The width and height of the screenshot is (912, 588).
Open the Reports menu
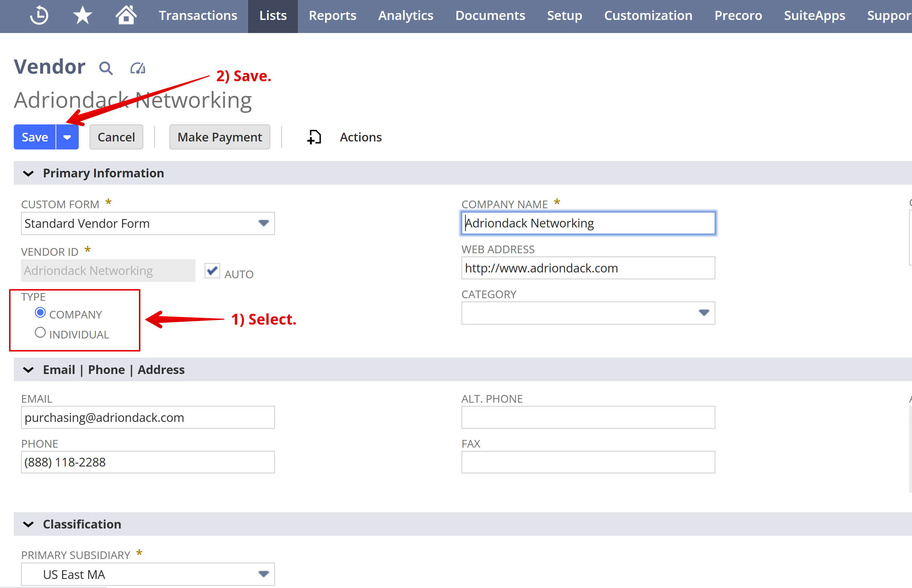[x=332, y=16]
